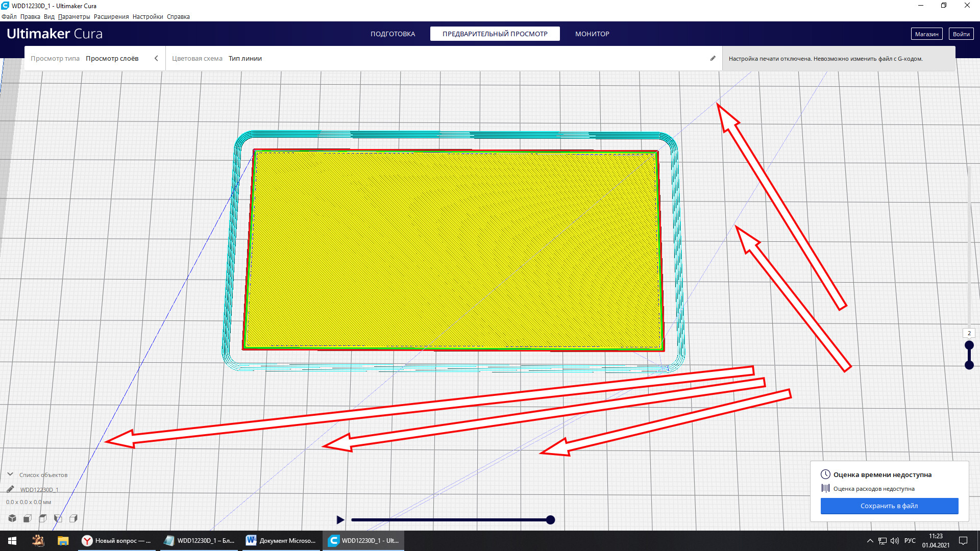Select the 3D view camera icon
Viewport: 980px width, 551px height.
[12, 518]
